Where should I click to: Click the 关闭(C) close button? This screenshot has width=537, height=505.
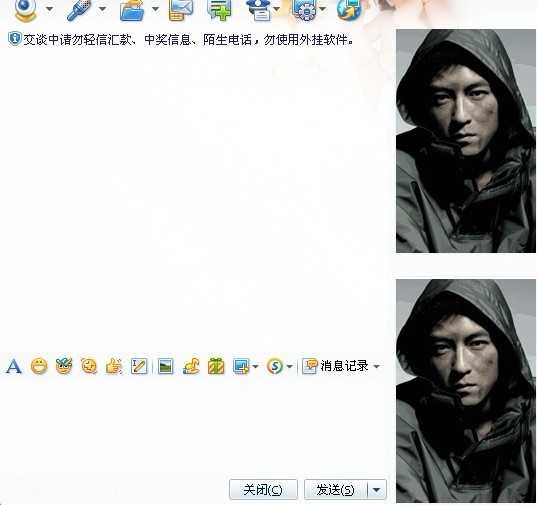[263, 490]
